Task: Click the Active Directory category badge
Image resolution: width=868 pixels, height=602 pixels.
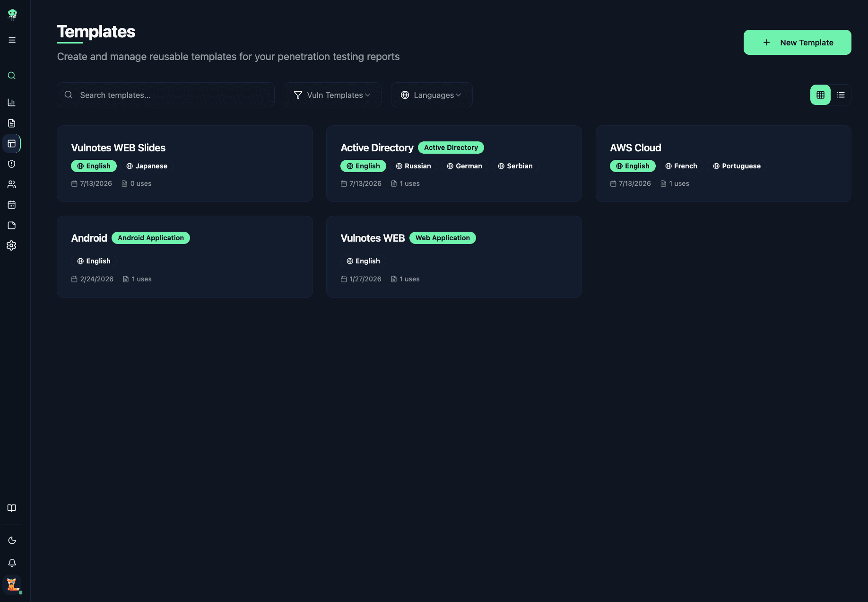Action: point(451,148)
